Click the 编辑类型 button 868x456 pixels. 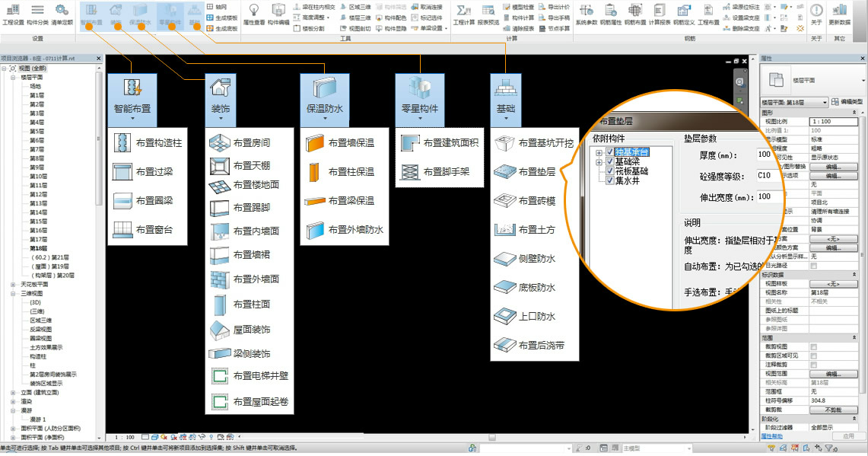pyautogui.click(x=847, y=102)
